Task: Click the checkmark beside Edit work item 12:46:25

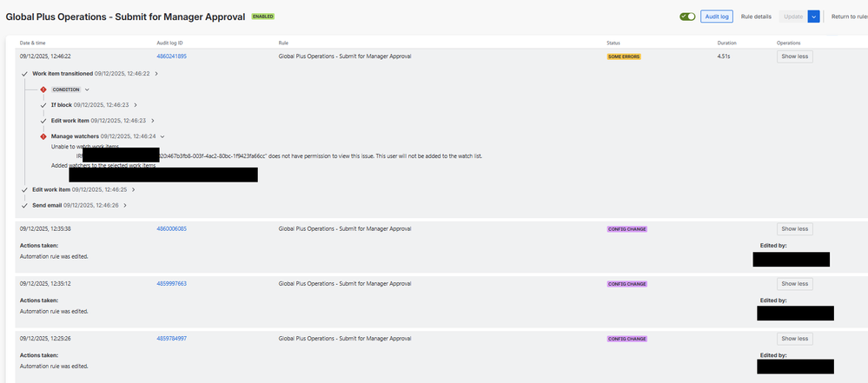Action: click(23, 189)
